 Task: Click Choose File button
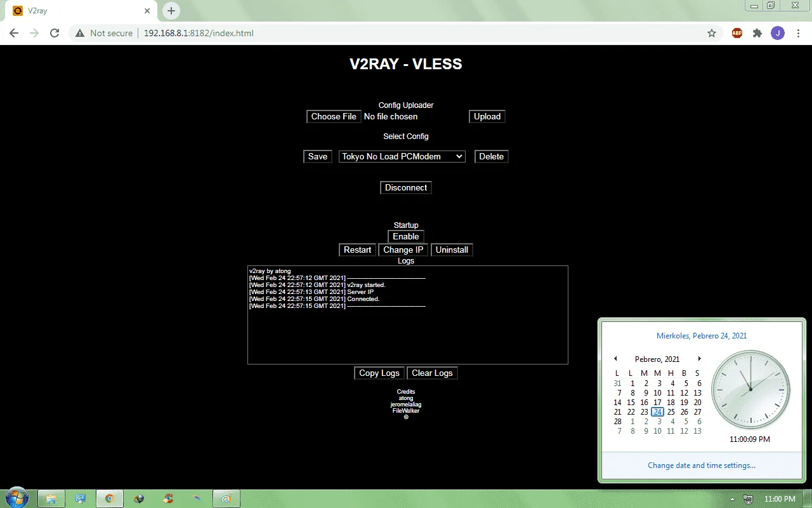tap(334, 116)
